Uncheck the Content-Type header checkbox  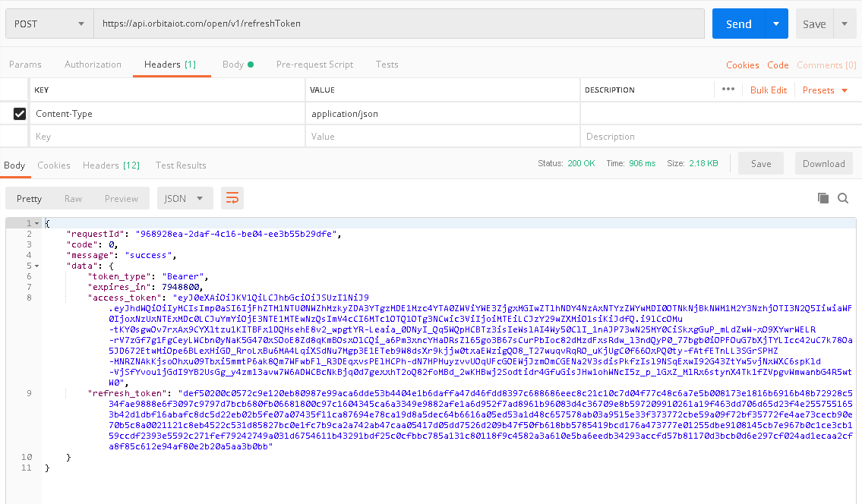click(x=20, y=114)
